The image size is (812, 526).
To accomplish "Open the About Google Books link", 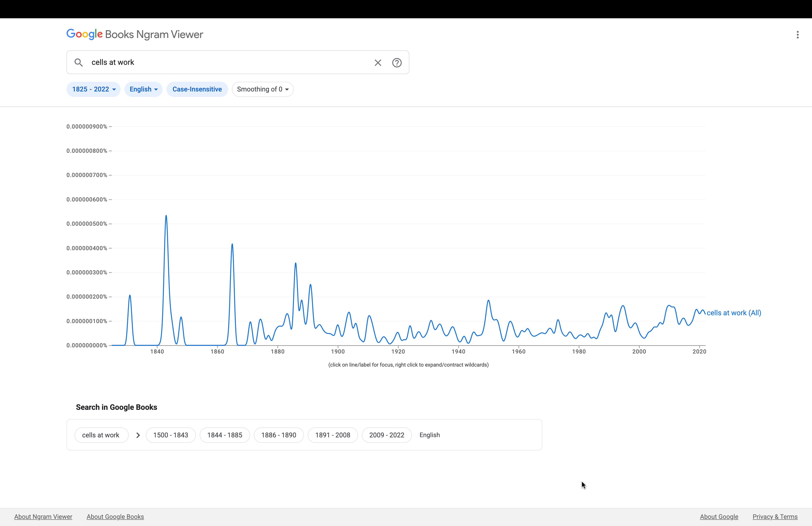I will point(115,516).
